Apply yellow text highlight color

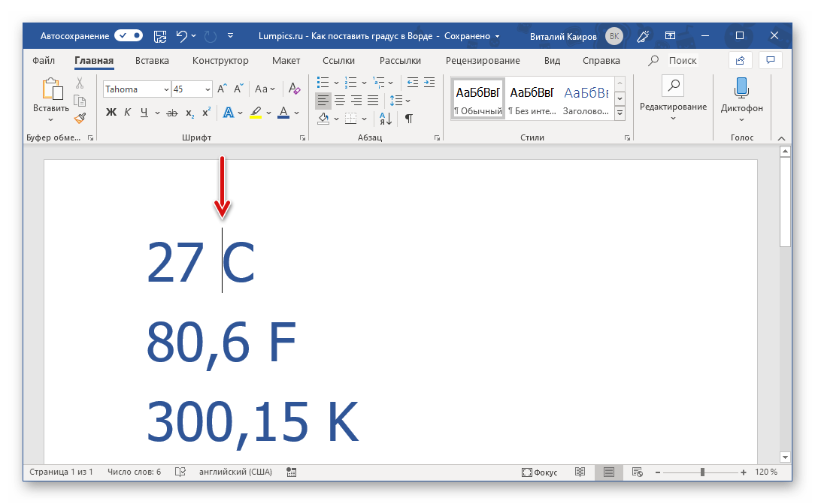pyautogui.click(x=255, y=112)
